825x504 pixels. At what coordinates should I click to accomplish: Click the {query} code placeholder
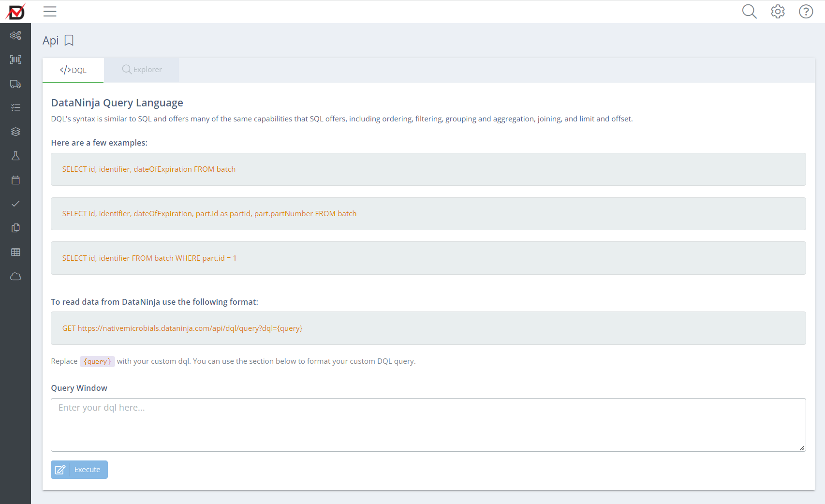(97, 361)
